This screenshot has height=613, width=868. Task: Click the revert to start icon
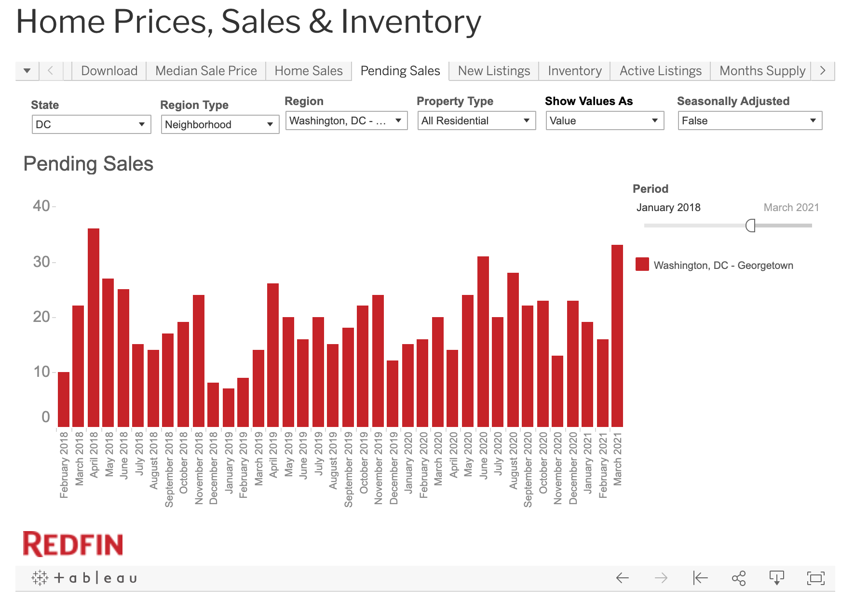[x=700, y=578]
